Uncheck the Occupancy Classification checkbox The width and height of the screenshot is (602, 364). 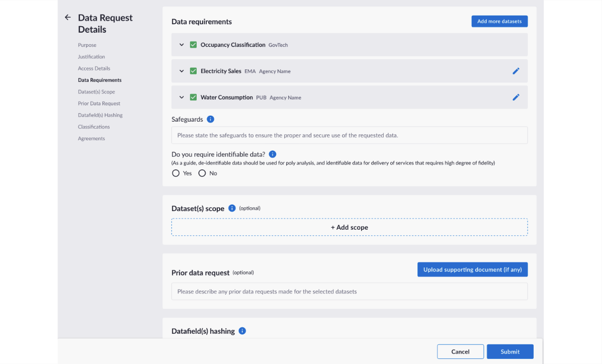(x=193, y=45)
